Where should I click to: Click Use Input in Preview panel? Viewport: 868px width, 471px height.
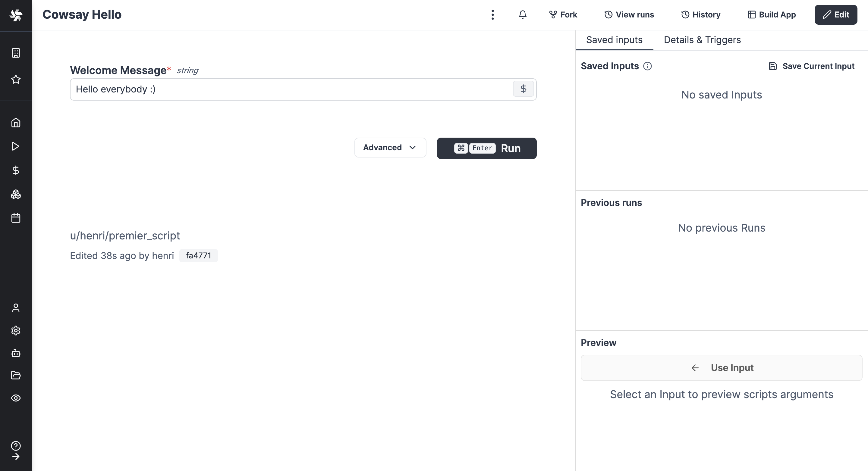(722, 368)
